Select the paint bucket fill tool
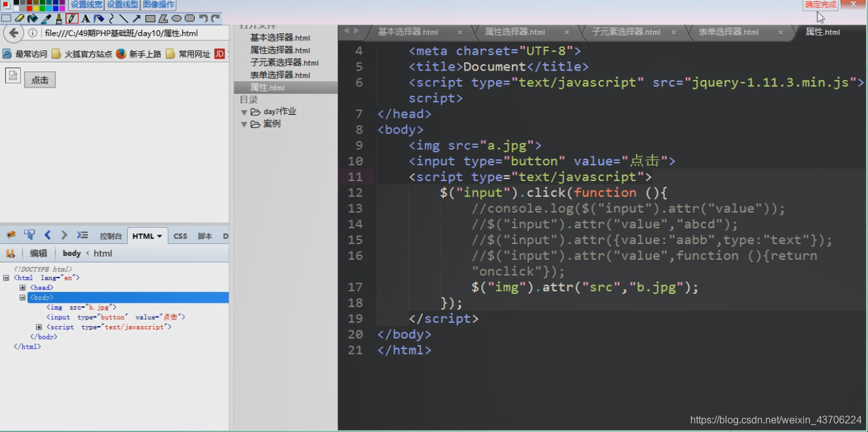 point(33,18)
